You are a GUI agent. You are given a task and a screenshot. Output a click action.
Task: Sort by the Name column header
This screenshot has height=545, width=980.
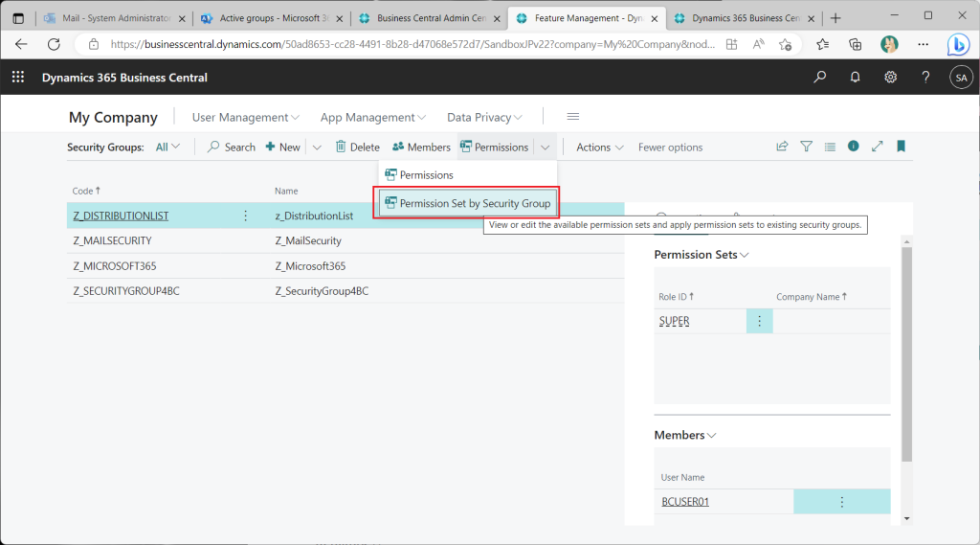point(286,191)
